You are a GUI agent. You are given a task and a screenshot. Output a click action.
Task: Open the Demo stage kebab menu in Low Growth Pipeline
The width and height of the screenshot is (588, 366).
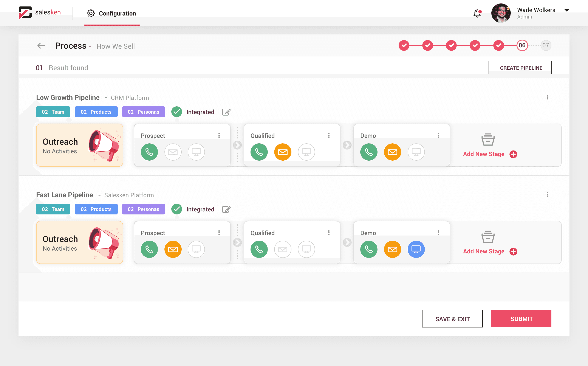pos(439,135)
